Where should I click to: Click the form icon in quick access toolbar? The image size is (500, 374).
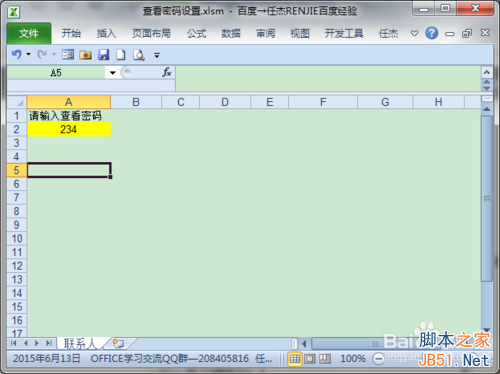[68, 54]
